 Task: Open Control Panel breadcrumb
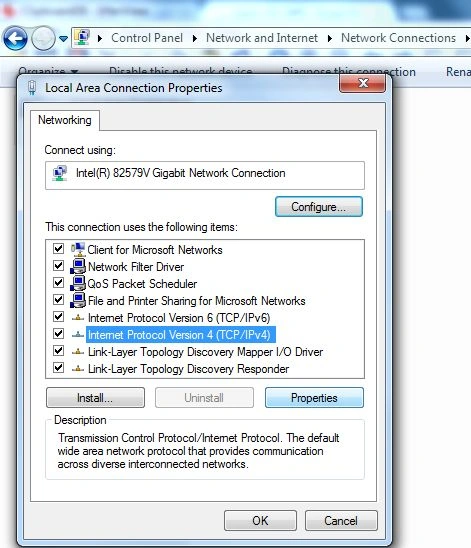pyautogui.click(x=147, y=38)
